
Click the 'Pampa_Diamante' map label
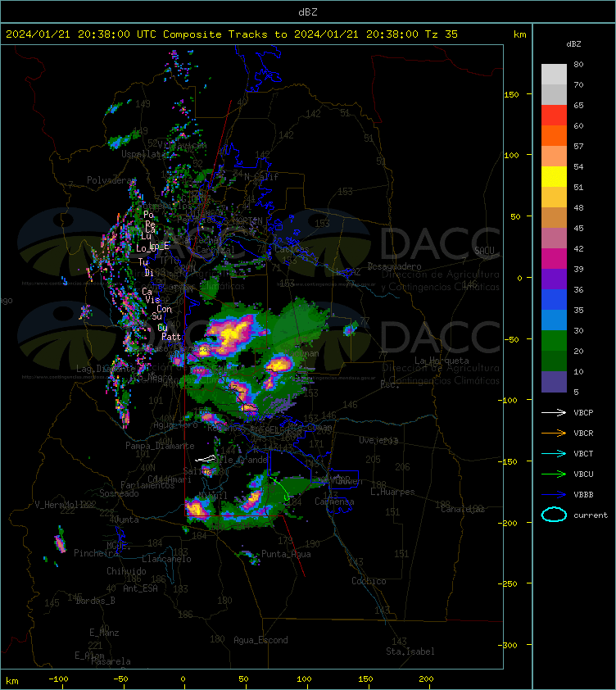coord(160,446)
